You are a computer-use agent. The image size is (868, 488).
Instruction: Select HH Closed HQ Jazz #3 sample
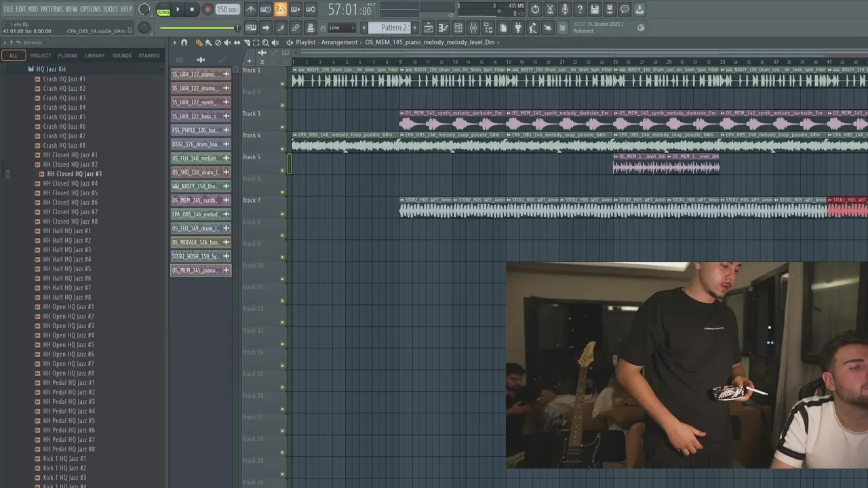click(x=74, y=174)
